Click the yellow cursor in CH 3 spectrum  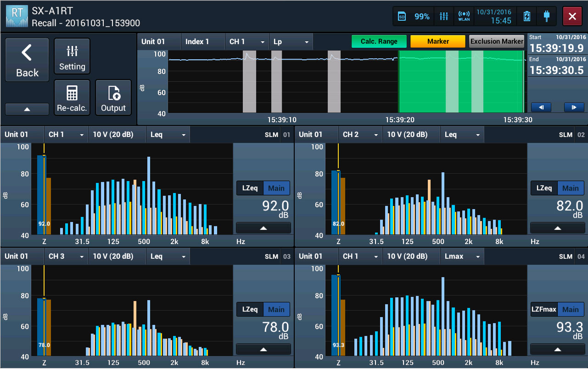pyautogui.click(x=44, y=298)
